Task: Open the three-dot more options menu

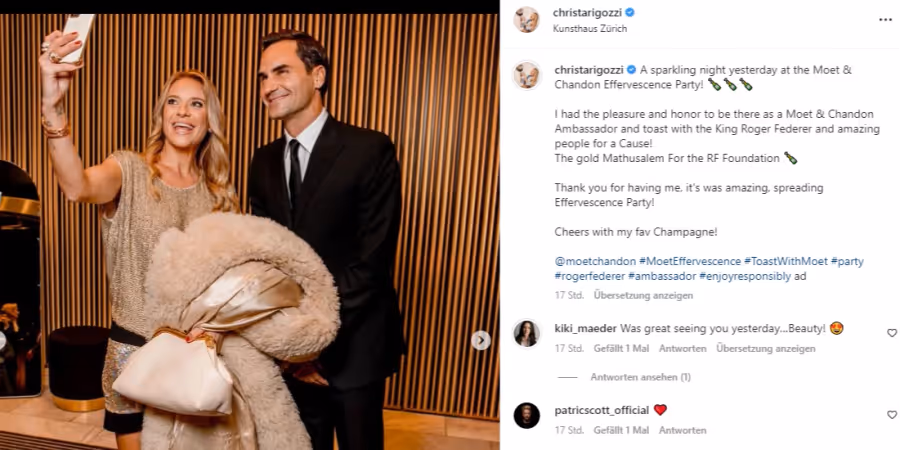Action: click(885, 20)
